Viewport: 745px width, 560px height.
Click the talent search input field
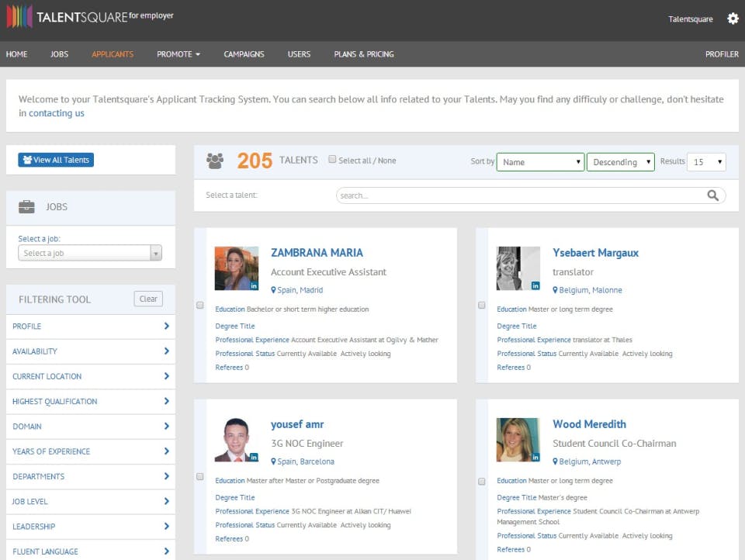[520, 195]
